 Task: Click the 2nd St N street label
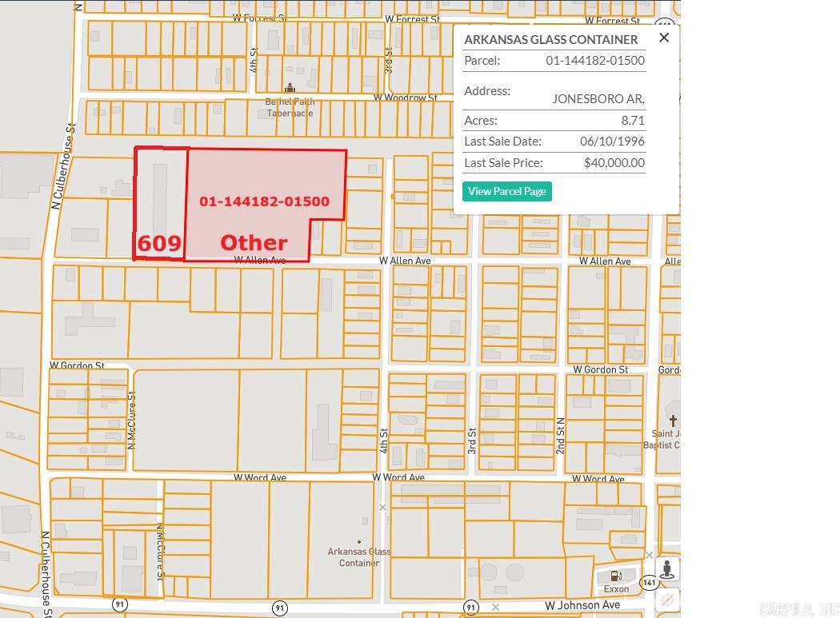(560, 436)
